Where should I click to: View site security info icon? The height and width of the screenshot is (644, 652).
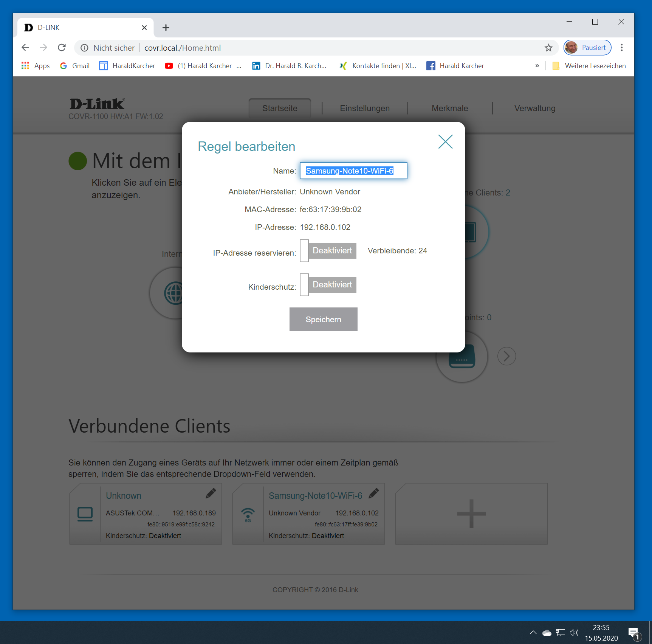(x=84, y=48)
